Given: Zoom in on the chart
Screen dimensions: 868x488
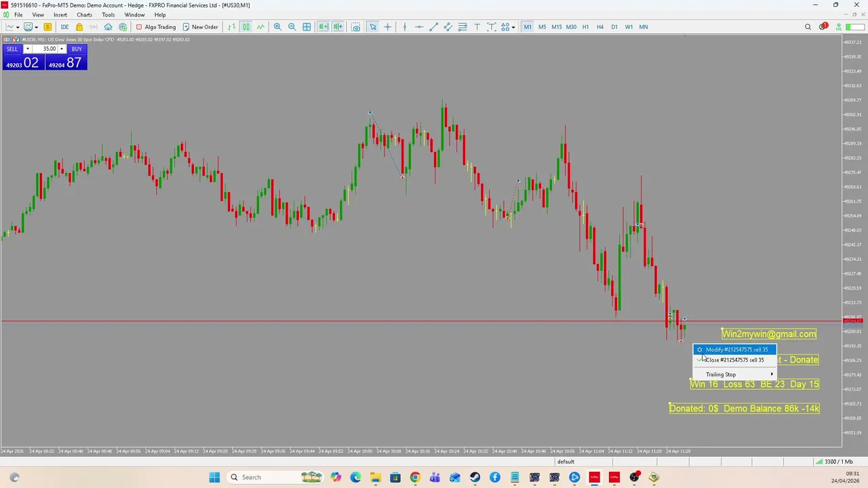Looking at the screenshot, I should (277, 27).
